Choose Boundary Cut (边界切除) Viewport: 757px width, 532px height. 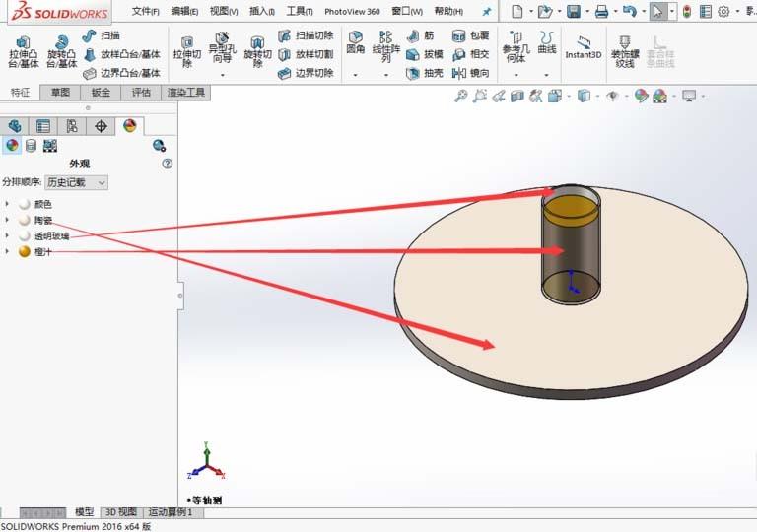pos(307,73)
